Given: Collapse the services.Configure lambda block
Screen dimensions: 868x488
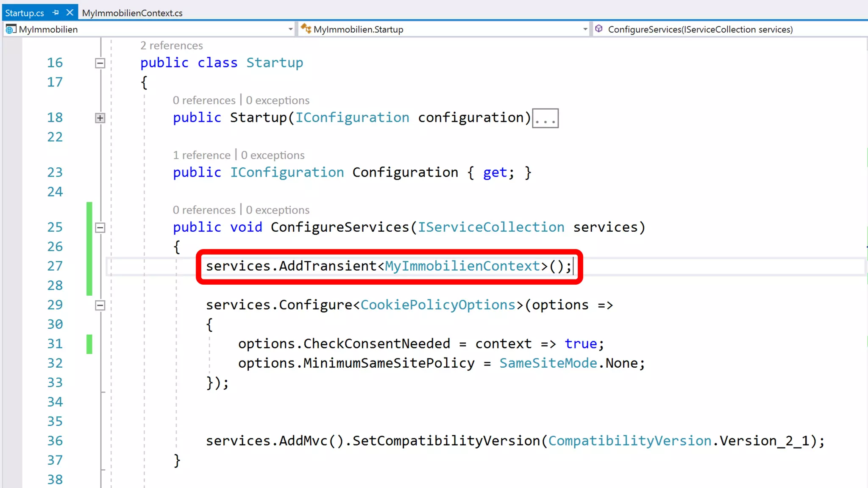Looking at the screenshot, I should 100,305.
